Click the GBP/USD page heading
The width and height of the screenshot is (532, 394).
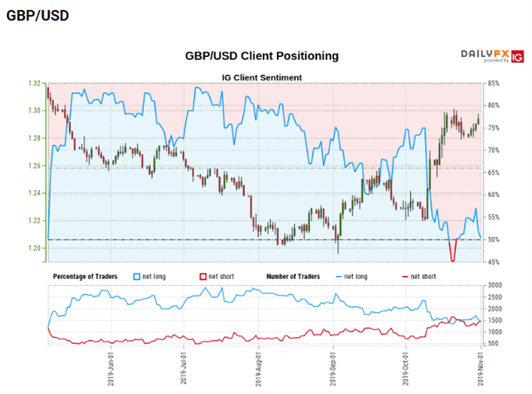point(38,16)
